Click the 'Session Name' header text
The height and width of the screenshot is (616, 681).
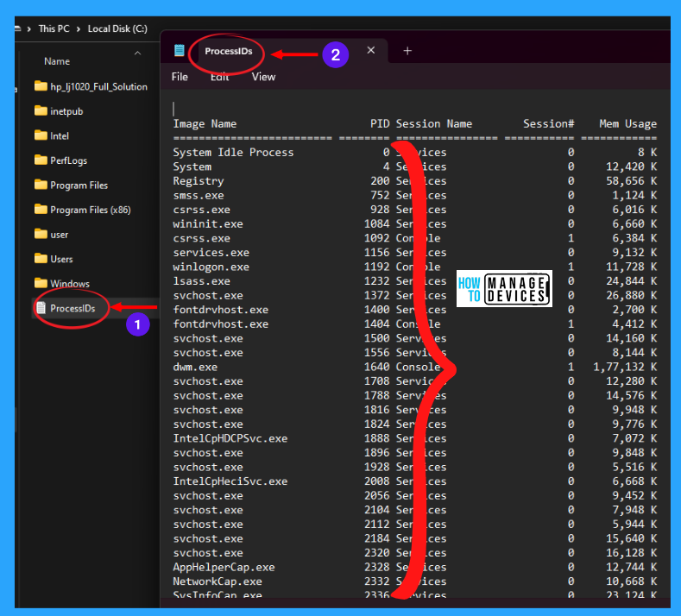pyautogui.click(x=434, y=123)
